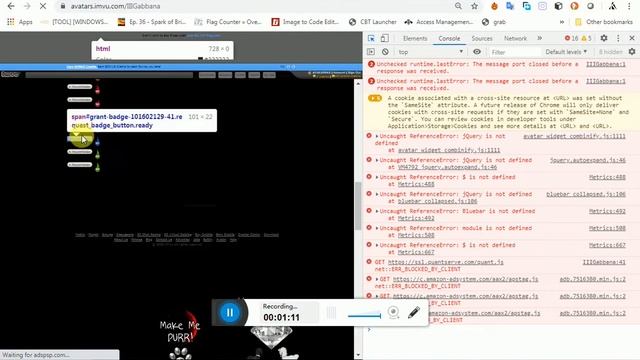Open the Ep. 36 - Spark of Bri... bookmark
The image size is (640, 360).
coord(151,22)
